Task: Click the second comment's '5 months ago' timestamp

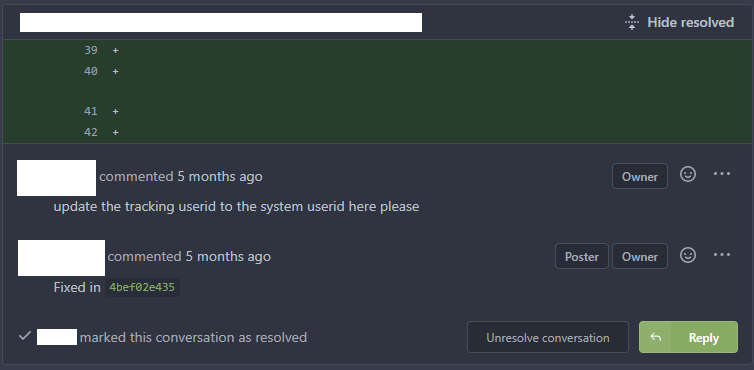Action: (x=228, y=256)
